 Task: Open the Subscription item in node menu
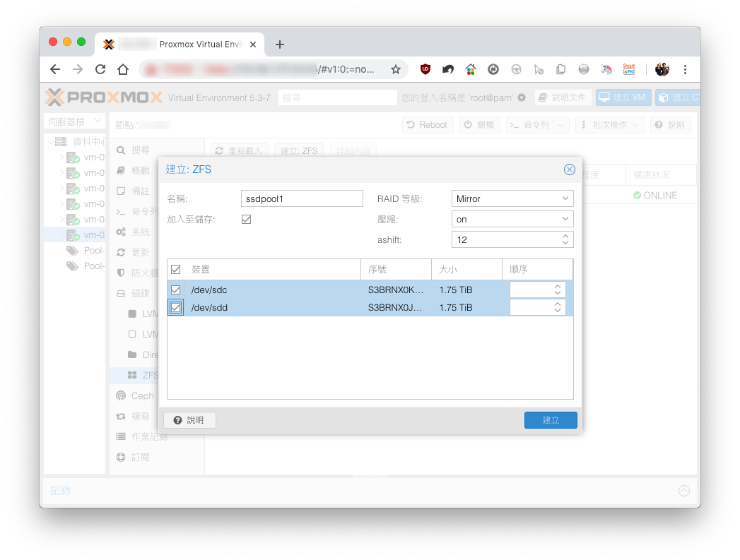pyautogui.click(x=140, y=457)
